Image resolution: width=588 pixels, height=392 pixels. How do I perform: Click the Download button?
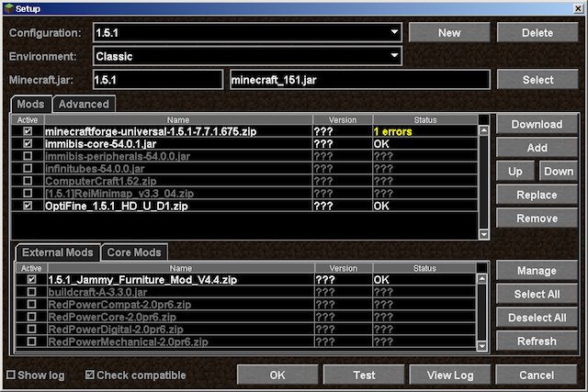537,125
